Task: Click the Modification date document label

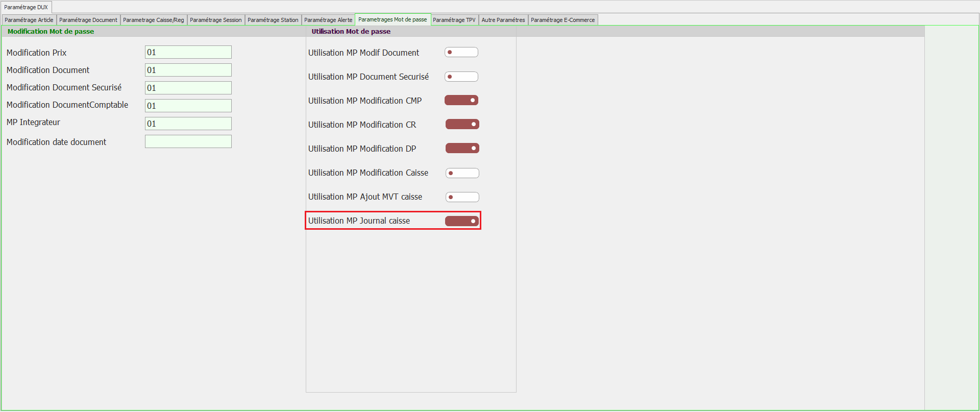Action: point(57,142)
